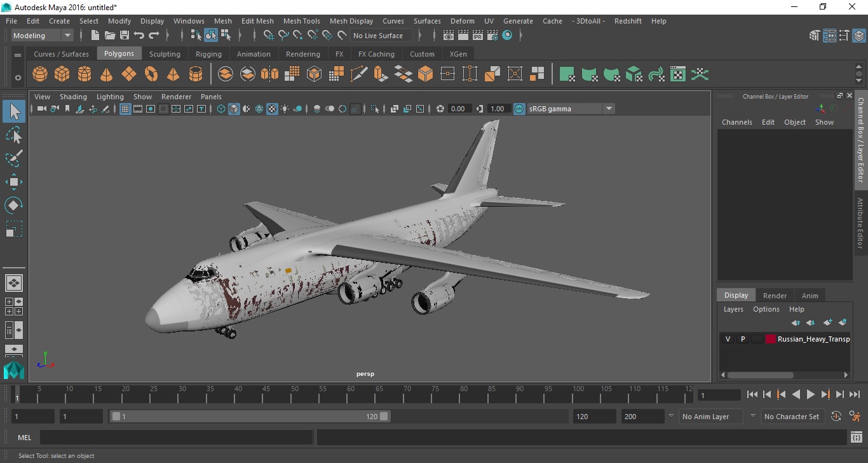Activate the Rotate tool

click(x=14, y=205)
